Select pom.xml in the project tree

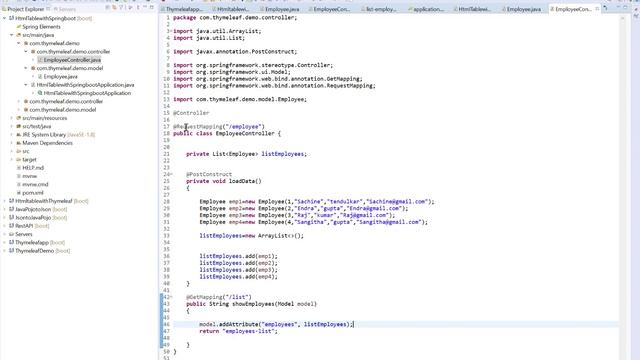pyautogui.click(x=33, y=193)
